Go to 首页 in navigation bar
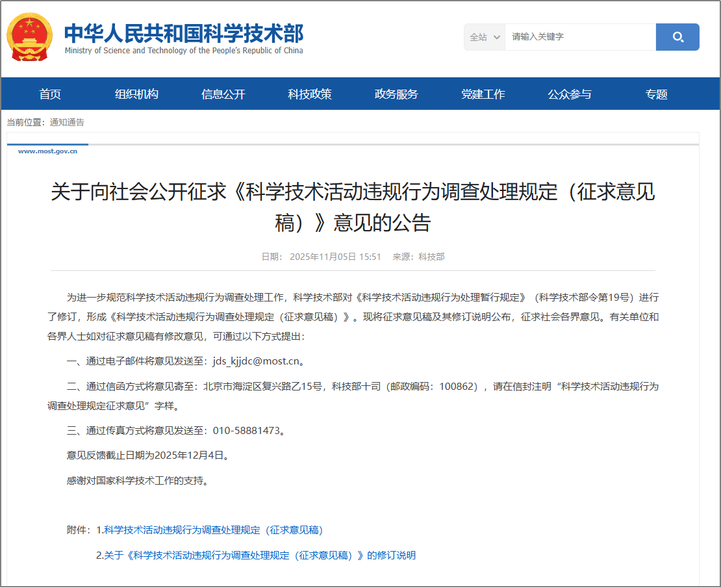 pos(50,94)
